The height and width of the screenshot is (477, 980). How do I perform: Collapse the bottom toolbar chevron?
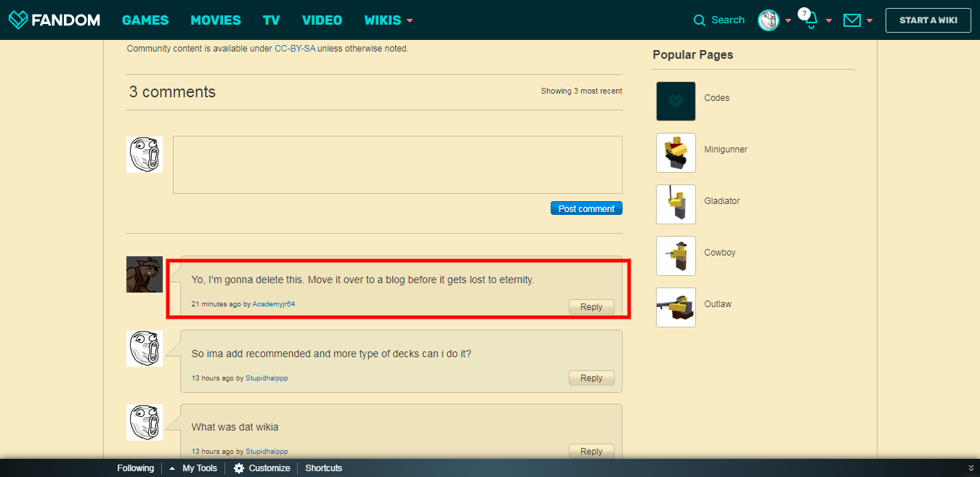coord(971,468)
